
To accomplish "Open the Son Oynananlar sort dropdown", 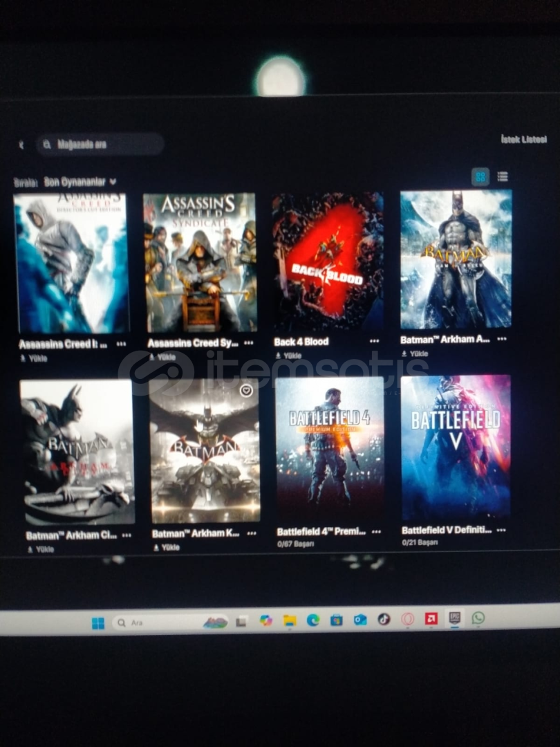I will (x=80, y=181).
